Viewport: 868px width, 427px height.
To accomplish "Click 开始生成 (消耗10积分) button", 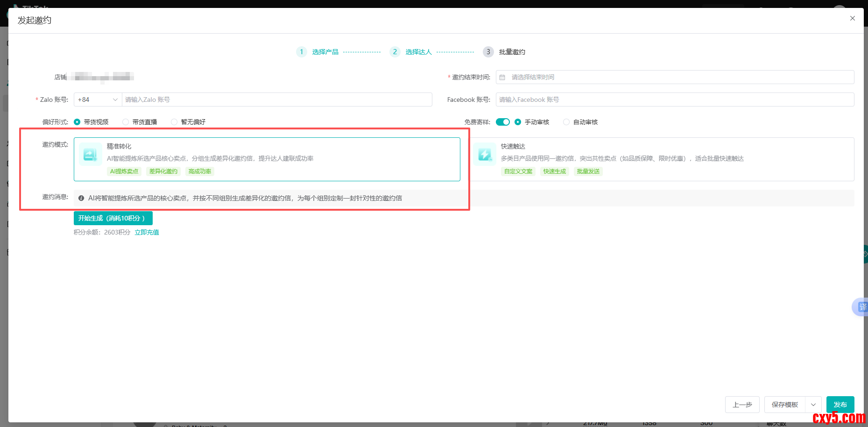I will click(x=113, y=218).
